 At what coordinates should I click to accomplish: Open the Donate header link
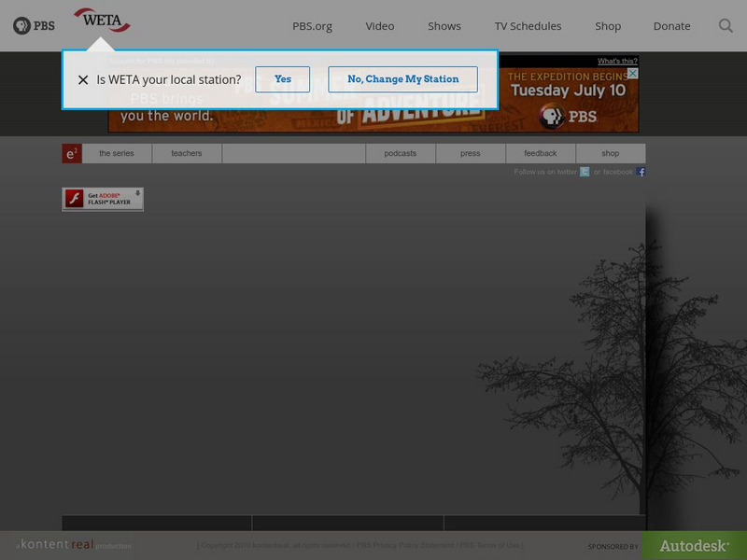[x=671, y=26]
